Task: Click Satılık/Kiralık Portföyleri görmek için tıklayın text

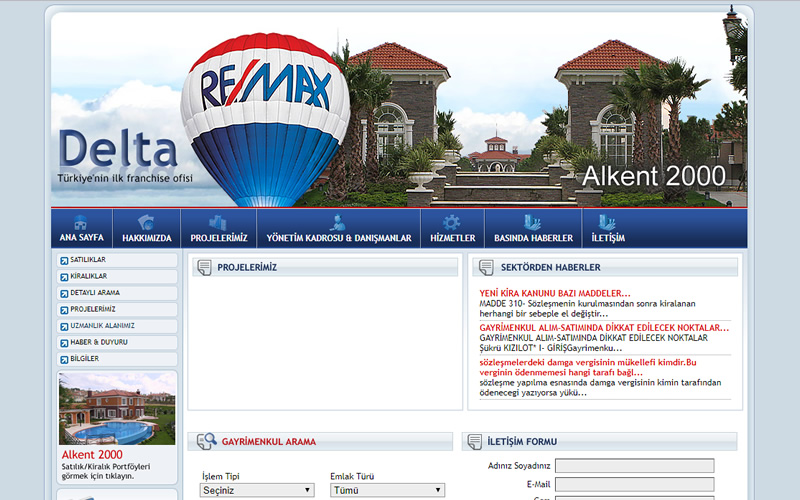Action: point(106,471)
